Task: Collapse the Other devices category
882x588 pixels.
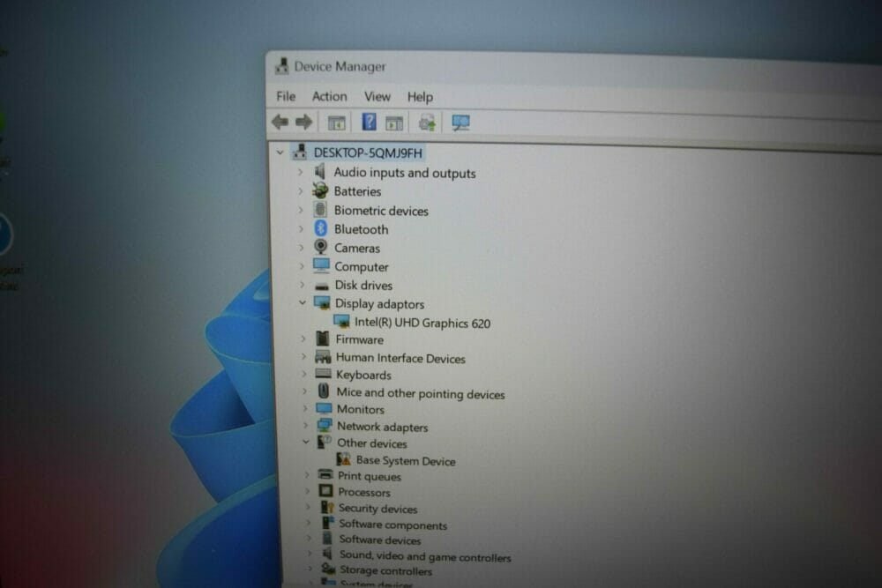Action: coord(306,442)
